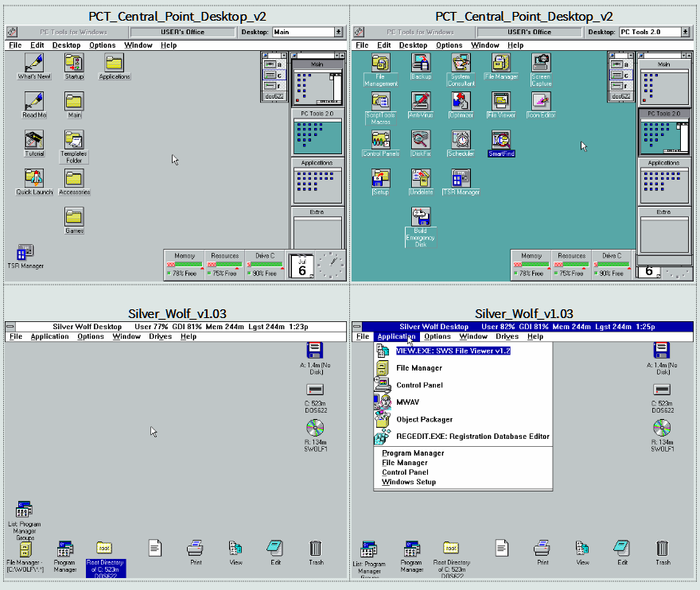Select Applications desktop thumbnail in the teal window

(664, 181)
